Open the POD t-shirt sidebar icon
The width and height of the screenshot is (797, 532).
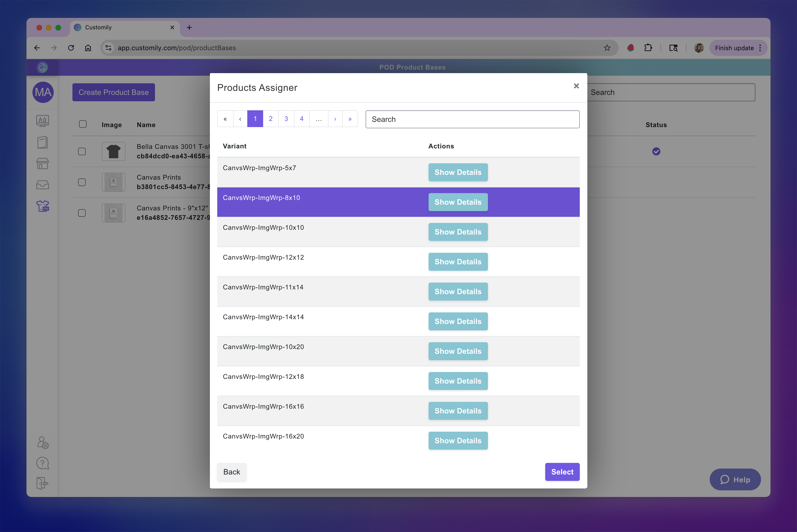(x=43, y=206)
